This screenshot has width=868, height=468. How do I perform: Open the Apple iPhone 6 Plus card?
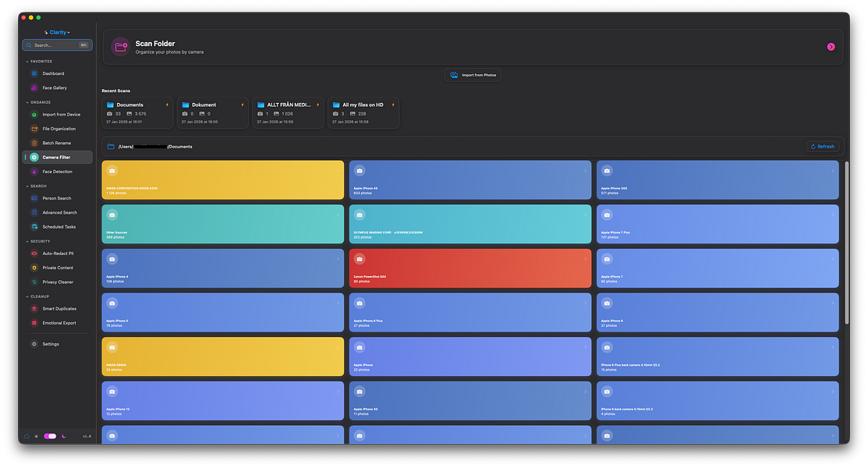click(x=470, y=313)
